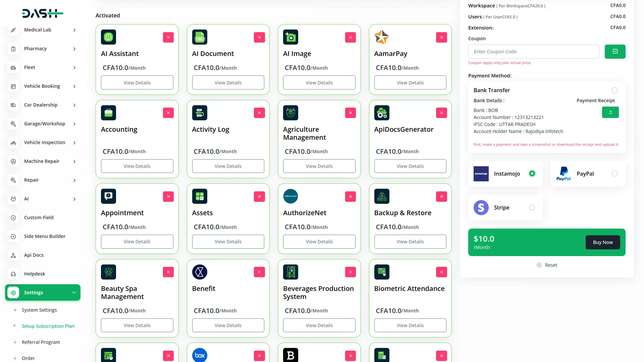Screen dimensions: 644x362
Task: Expand the Pharmacy sidebar menu
Action: pos(74,49)
